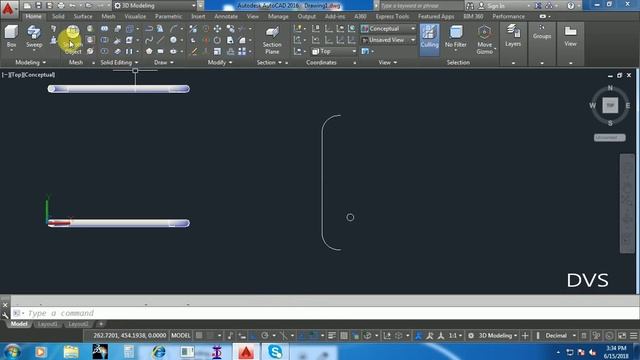Click the Sign In button
Image resolution: width=640 pixels, height=360 pixels.
(492, 6)
